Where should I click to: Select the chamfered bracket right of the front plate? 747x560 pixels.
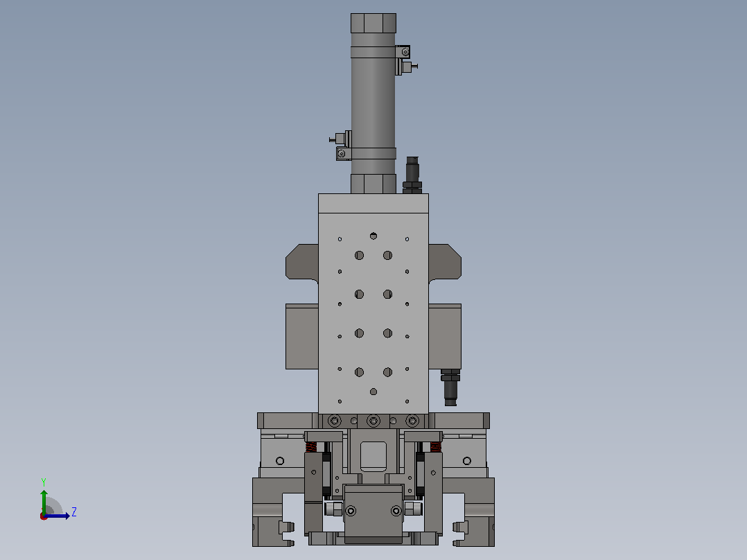click(x=445, y=263)
